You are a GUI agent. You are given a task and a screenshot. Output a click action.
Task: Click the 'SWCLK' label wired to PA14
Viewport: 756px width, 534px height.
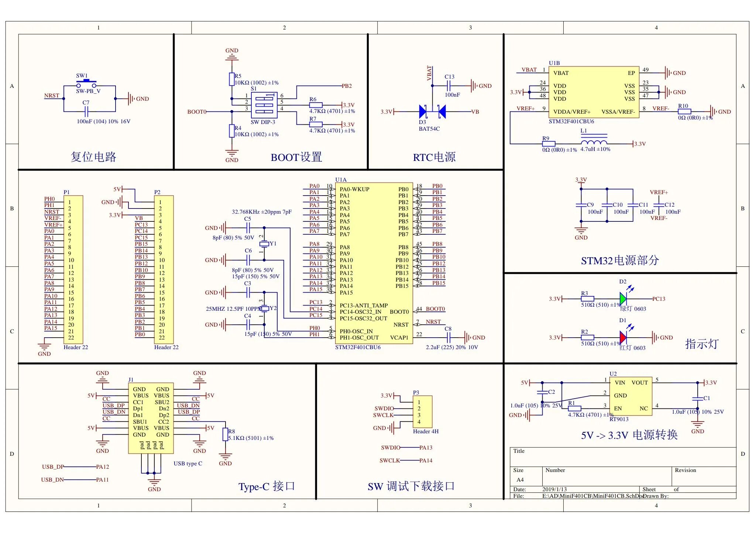pos(389,461)
